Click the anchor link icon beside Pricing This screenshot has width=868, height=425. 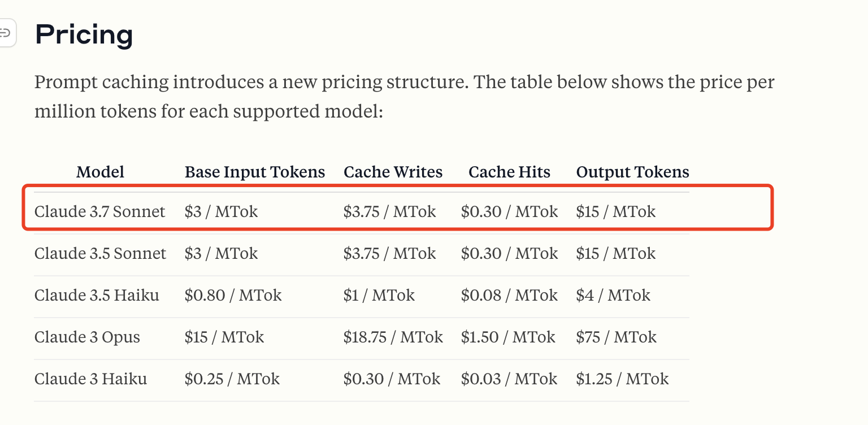pyautogui.click(x=6, y=33)
